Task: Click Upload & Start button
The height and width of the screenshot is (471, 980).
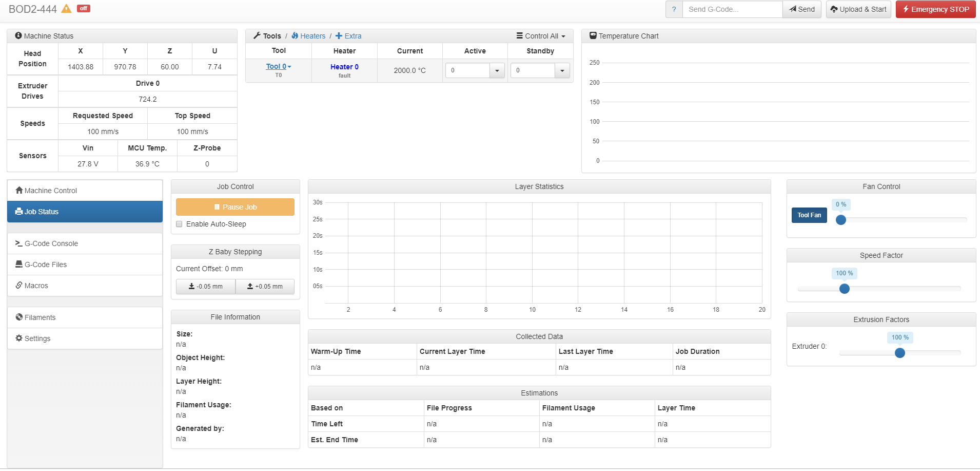Action: tap(858, 9)
